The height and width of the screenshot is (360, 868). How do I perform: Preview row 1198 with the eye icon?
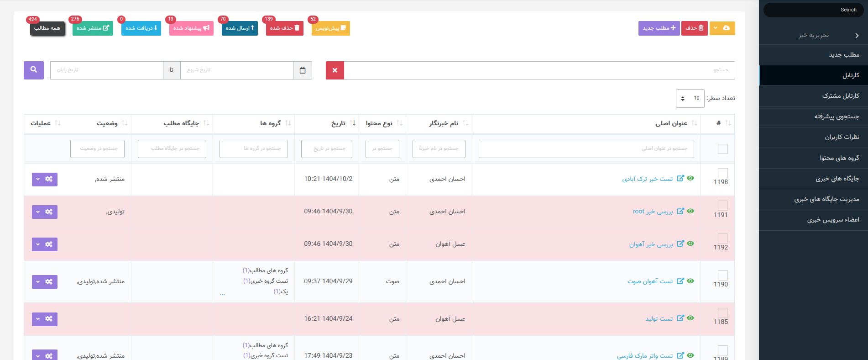click(690, 178)
